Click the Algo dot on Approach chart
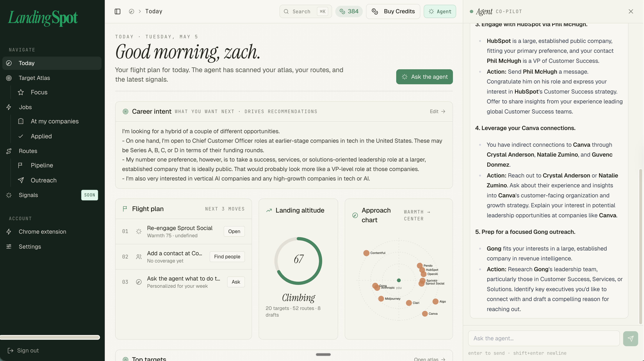The image size is (644, 361). 435,302
